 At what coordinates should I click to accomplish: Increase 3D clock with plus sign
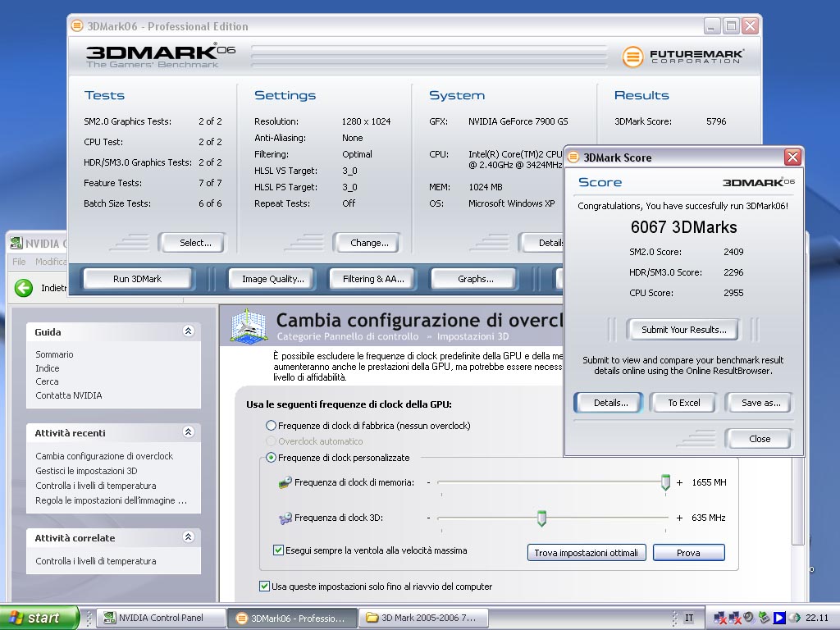679,518
